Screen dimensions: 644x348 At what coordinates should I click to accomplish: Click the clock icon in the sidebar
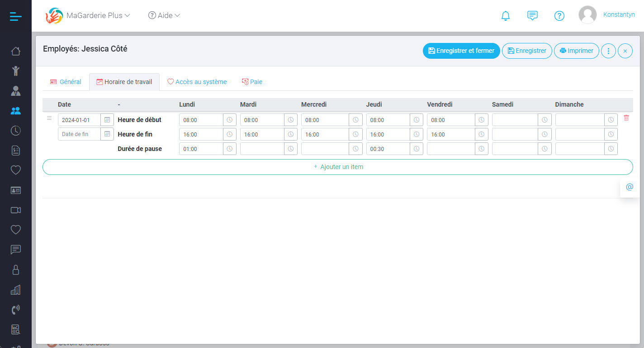click(15, 130)
